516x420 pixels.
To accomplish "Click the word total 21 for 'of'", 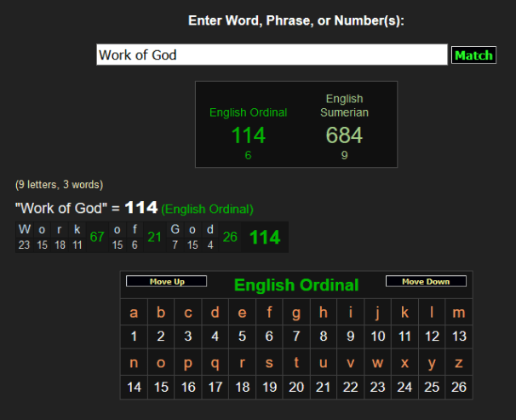I will (x=154, y=237).
